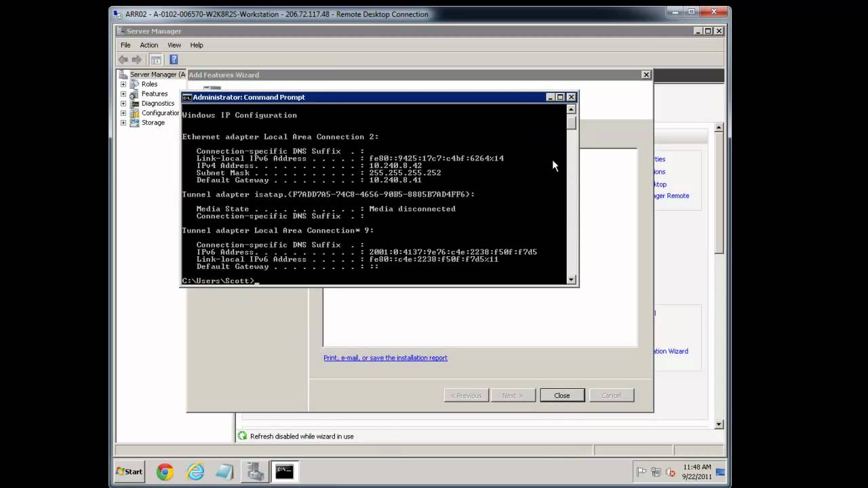Viewport: 868px width, 488px height.
Task: Close the Add Features Wizard with X
Action: click(646, 75)
